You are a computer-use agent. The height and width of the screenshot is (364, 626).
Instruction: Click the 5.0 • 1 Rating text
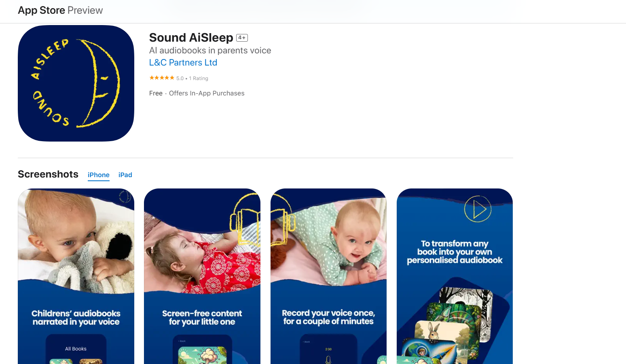(192, 78)
